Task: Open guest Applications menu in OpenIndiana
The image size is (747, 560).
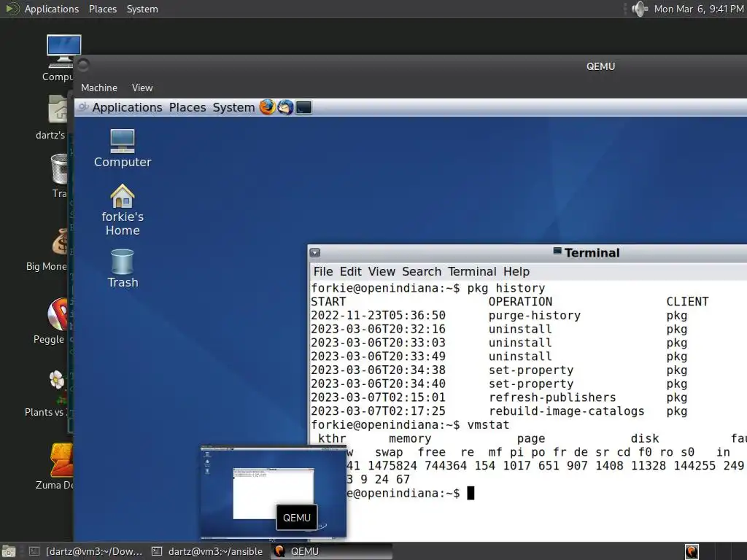Action: click(x=127, y=108)
